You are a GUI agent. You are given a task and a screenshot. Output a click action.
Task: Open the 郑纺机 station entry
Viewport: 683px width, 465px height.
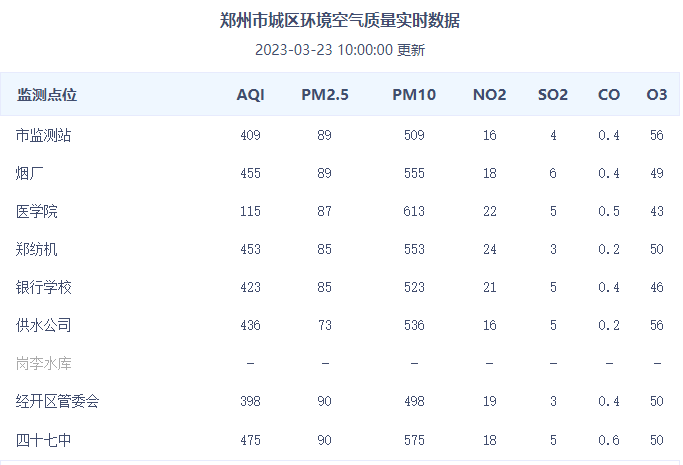(37, 249)
